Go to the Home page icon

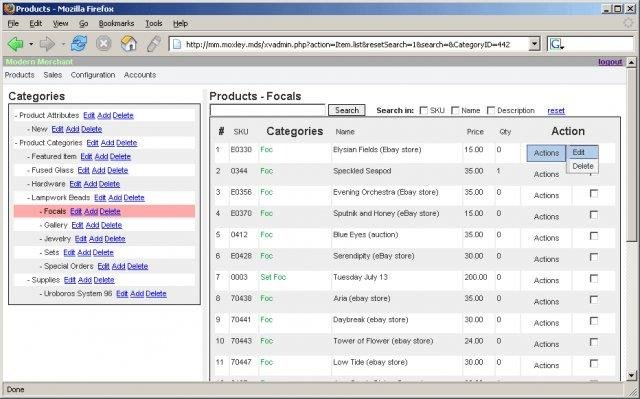(x=129, y=44)
